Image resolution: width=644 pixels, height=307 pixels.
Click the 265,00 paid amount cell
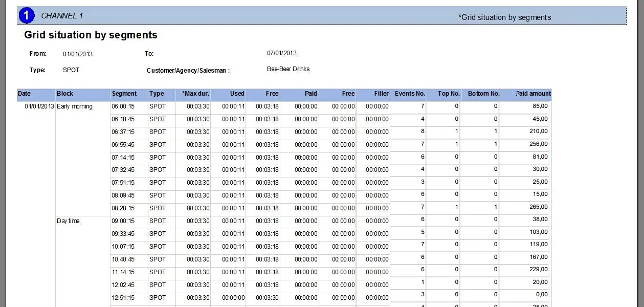539,207
